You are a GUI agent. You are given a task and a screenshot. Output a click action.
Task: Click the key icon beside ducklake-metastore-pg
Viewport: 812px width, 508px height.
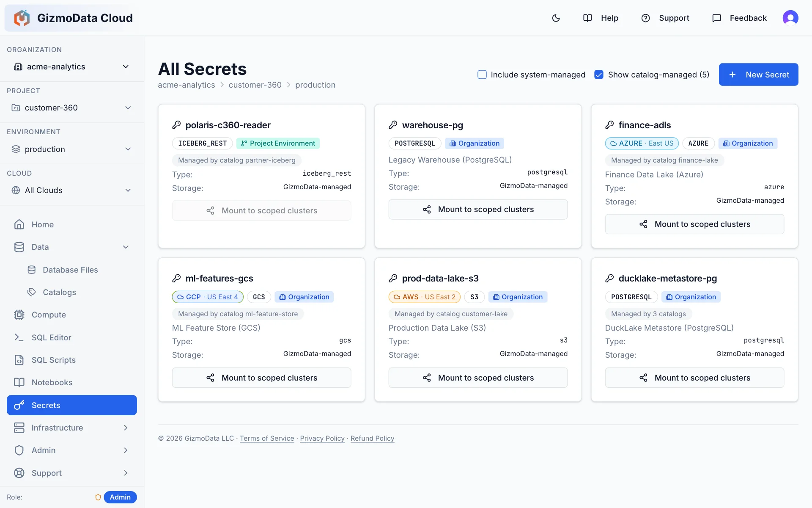pos(609,278)
